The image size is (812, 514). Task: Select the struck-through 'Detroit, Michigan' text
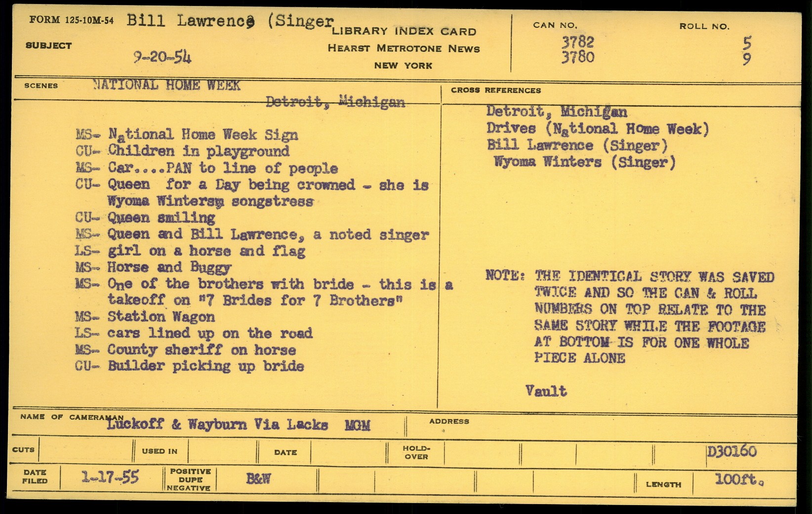335,102
